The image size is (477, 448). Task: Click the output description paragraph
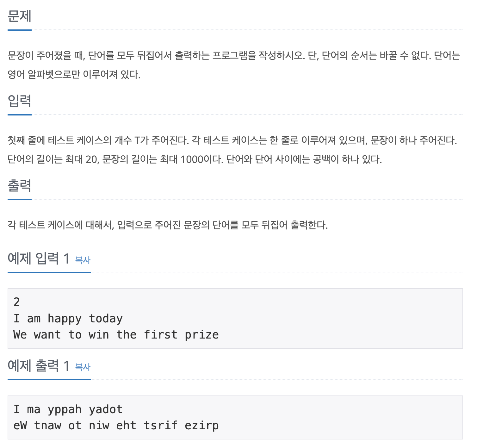(x=168, y=225)
